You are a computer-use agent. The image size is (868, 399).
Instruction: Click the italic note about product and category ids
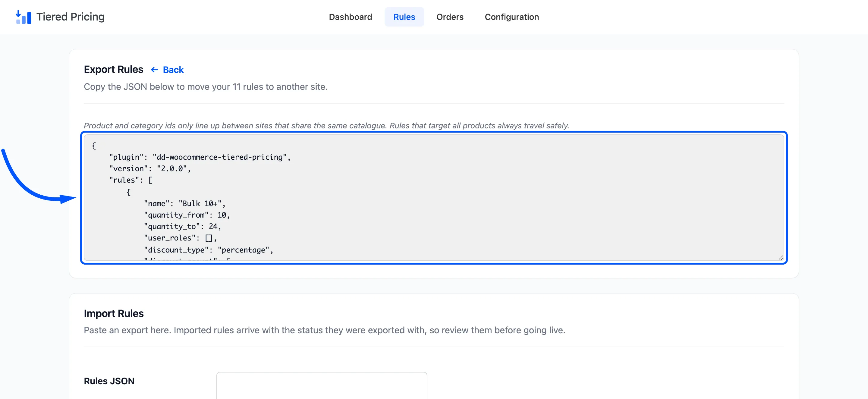tap(326, 125)
